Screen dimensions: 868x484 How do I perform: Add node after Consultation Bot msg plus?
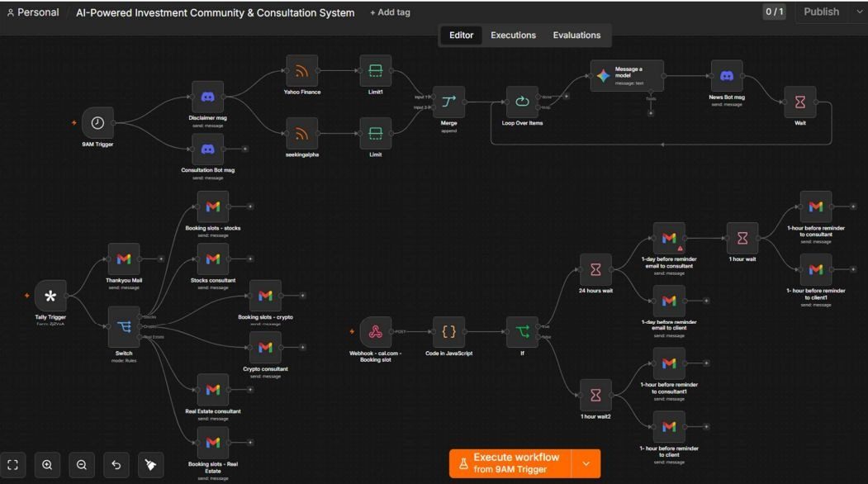point(245,149)
